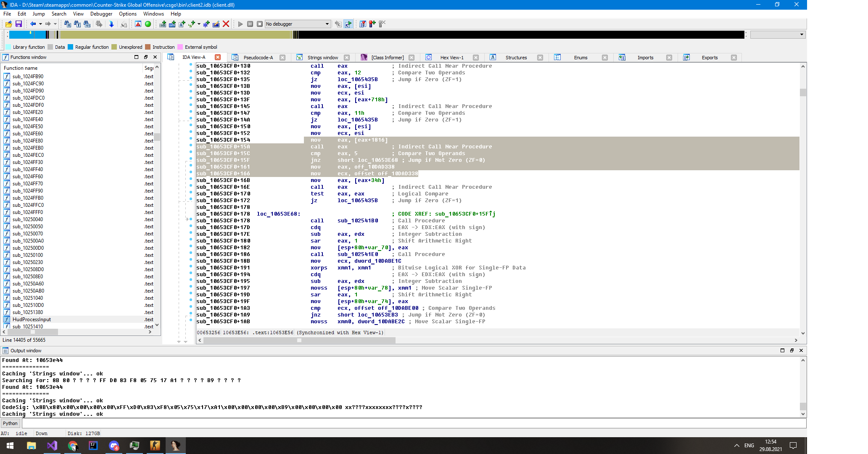This screenshot has width=868, height=454.
Task: Click the Save database floppy icon
Action: (18, 24)
